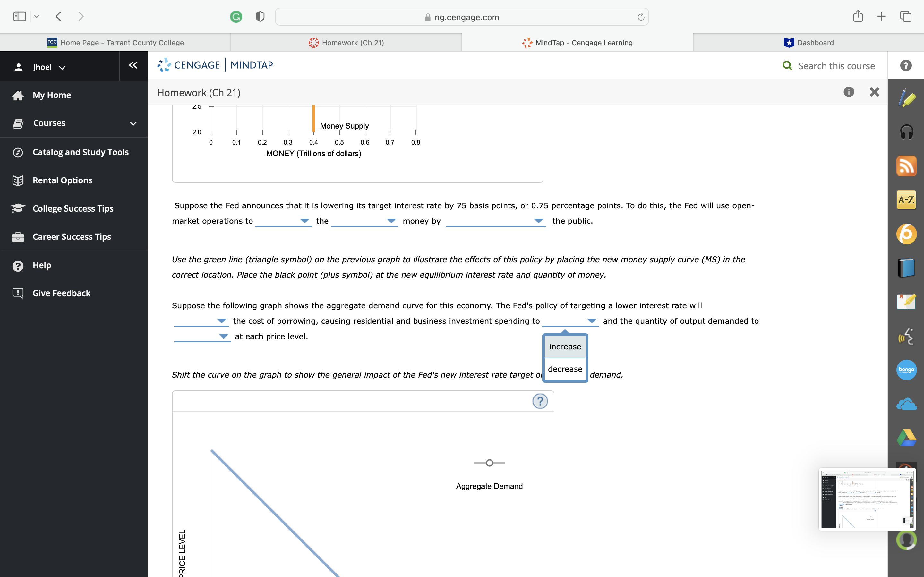Open the highlighter pencil tool
This screenshot has height=577, width=924.
point(906,98)
